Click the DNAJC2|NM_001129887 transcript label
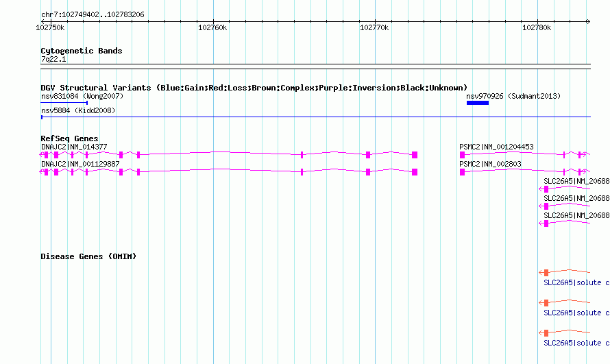Viewport: 610px width, 364px height. coord(80,164)
